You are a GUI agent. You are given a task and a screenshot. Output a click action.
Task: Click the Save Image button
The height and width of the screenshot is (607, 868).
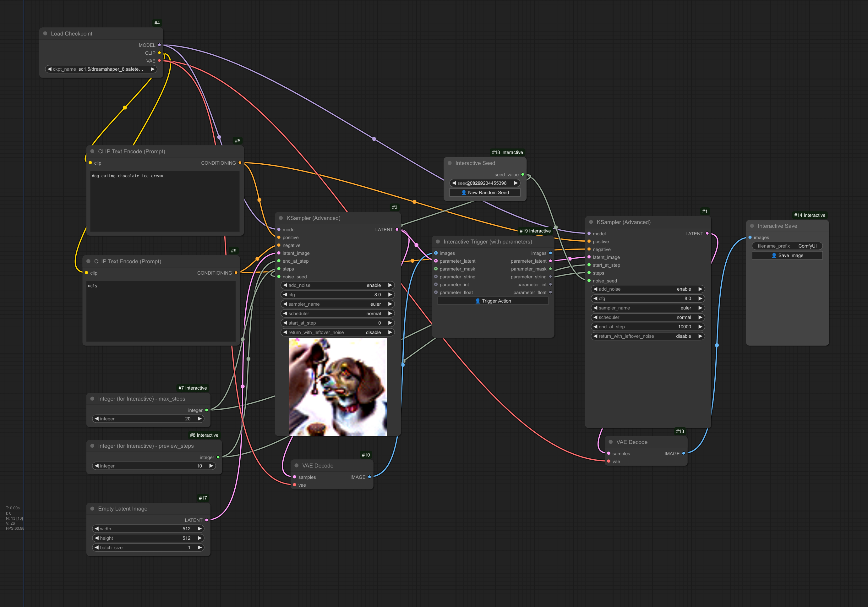[x=787, y=255]
